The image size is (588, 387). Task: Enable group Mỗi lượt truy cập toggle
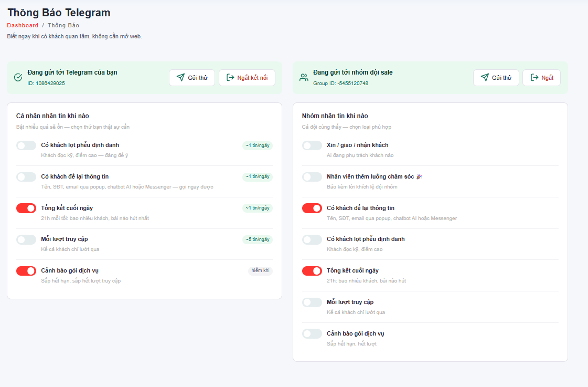[x=312, y=302]
